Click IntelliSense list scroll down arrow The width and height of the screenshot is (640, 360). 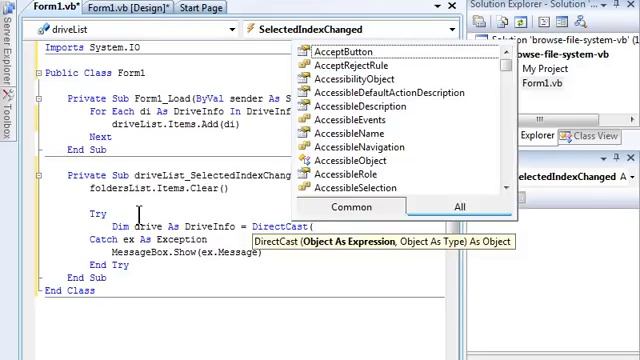coord(506,188)
